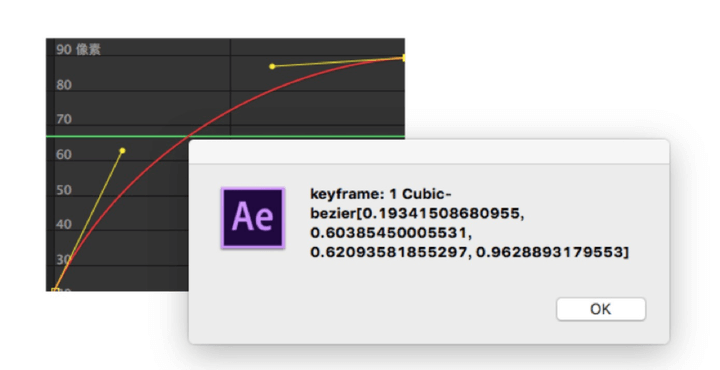
Task: Click the 70 value axis label
Action: (x=64, y=119)
